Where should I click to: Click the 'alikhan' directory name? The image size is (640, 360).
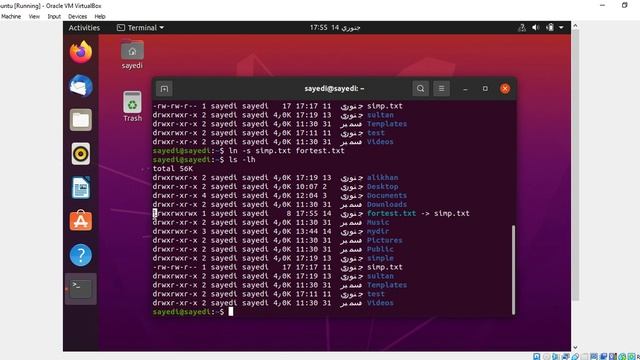coord(382,178)
